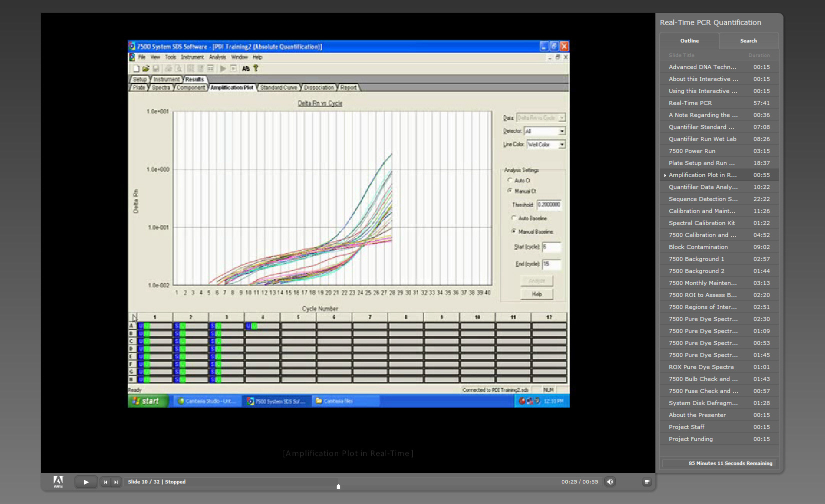Screen dimensions: 825x504
Task: Open 'Spectral Calibration Kit' outline slide
Action: [x=719, y=223]
